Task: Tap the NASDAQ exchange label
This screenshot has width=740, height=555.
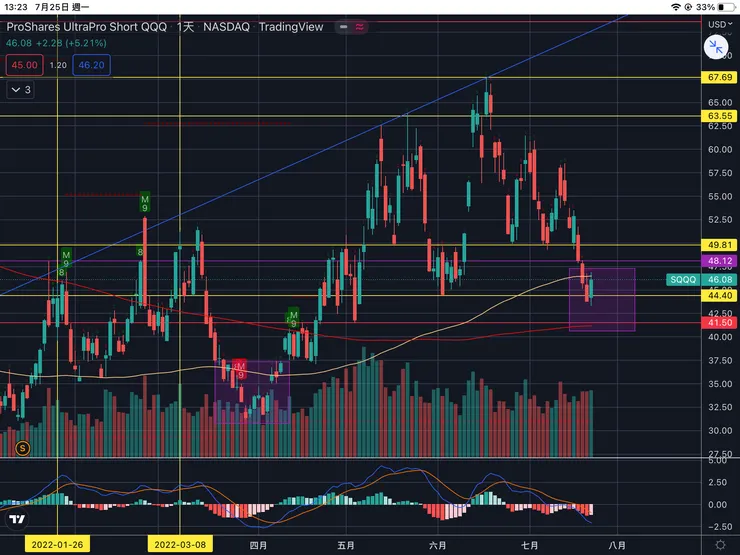Action: coord(227,27)
